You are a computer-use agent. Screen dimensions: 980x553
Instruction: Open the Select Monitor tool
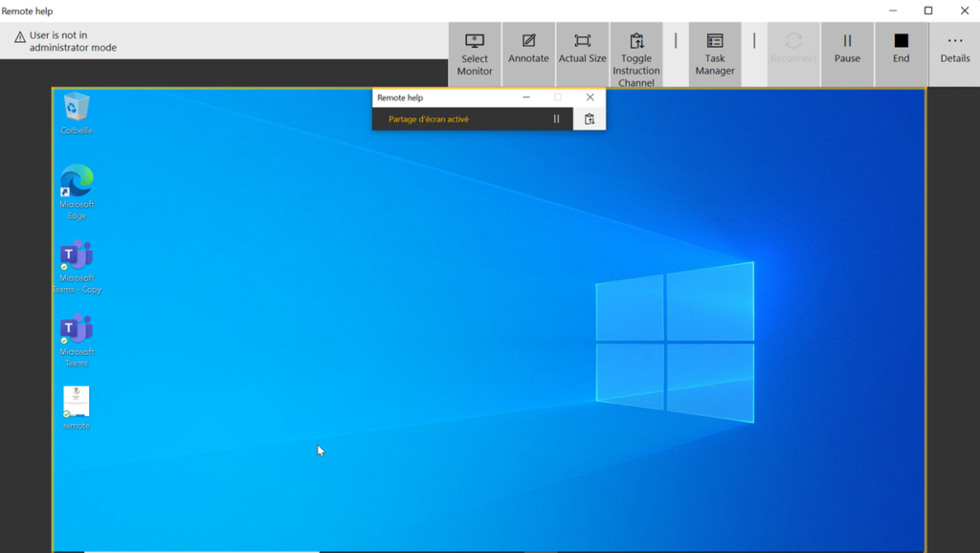pos(475,54)
